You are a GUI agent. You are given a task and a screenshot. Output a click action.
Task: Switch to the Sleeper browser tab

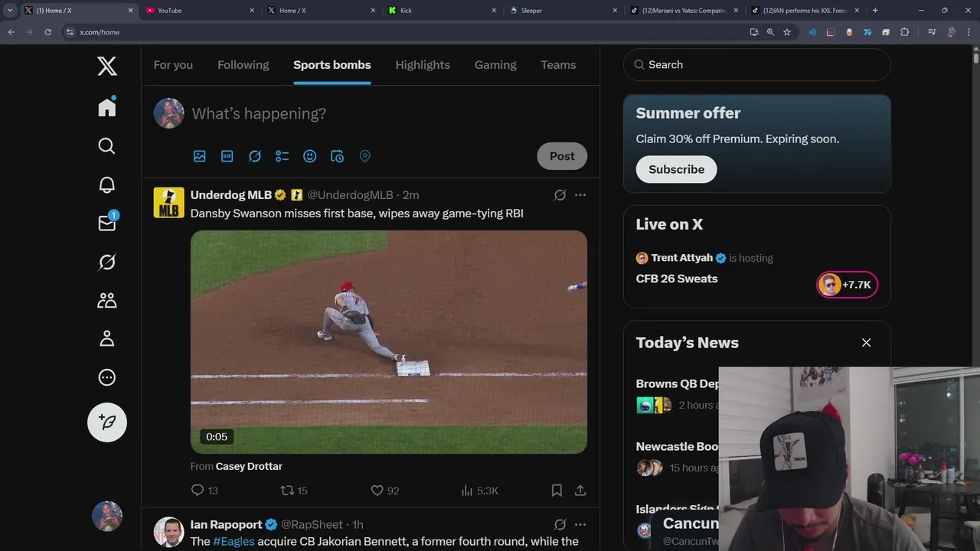pos(563,11)
